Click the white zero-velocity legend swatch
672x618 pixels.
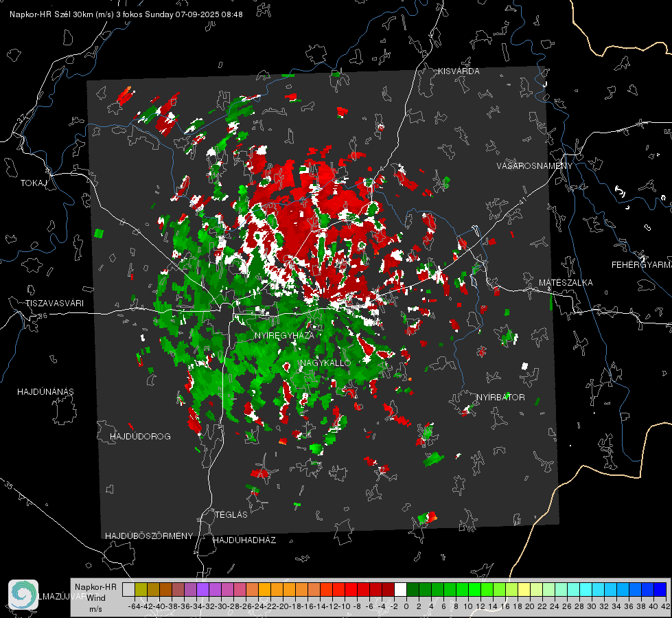[x=400, y=589]
